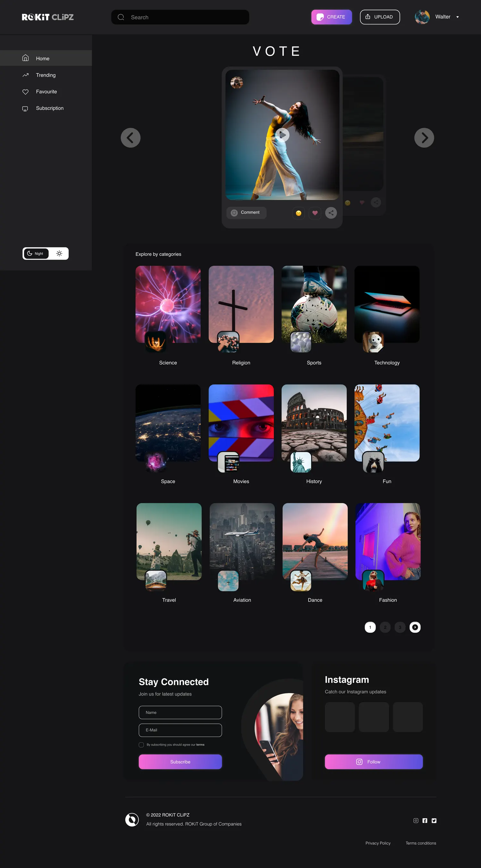Click the search magnifier icon
The image size is (481, 868).
(121, 17)
